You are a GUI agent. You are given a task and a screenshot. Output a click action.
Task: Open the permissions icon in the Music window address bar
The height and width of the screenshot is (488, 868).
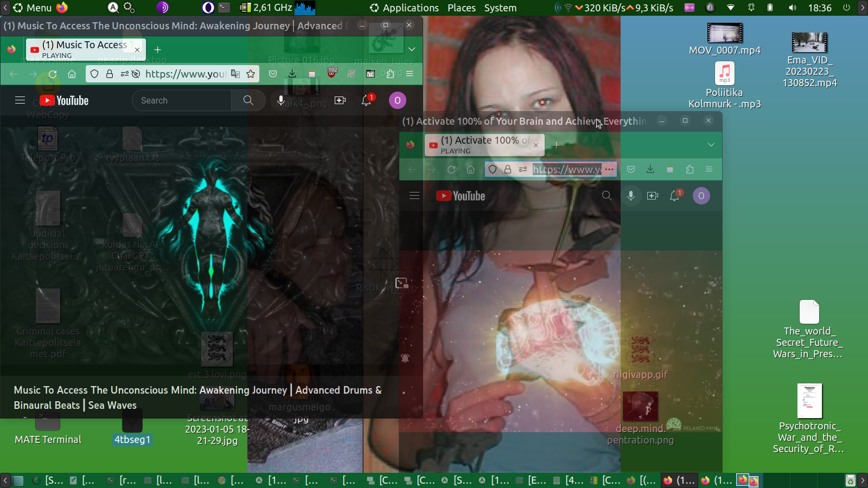pos(125,74)
